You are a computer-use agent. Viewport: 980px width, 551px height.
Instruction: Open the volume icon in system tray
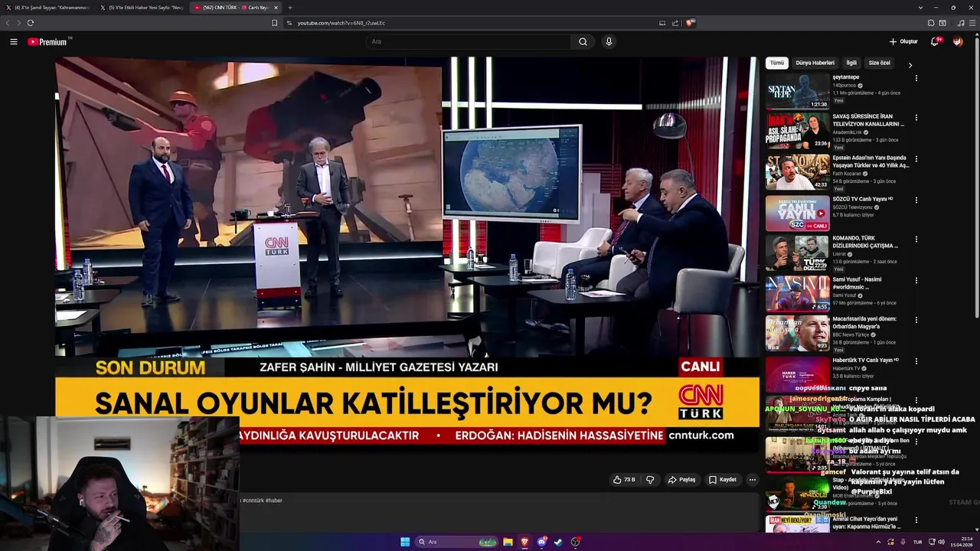click(941, 542)
